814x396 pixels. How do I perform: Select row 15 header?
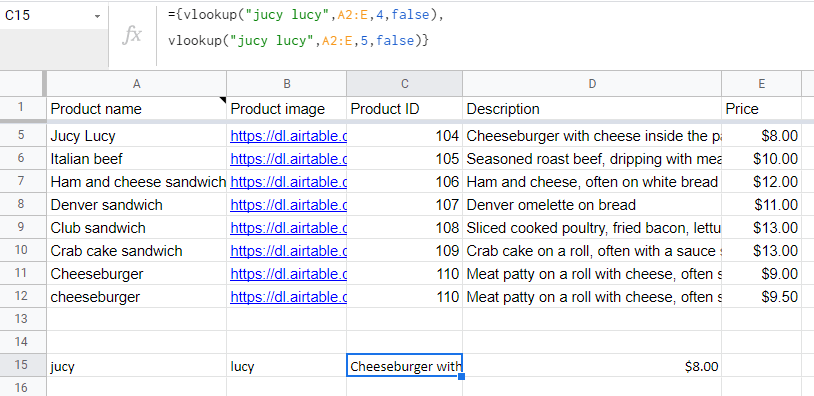pyautogui.click(x=21, y=365)
